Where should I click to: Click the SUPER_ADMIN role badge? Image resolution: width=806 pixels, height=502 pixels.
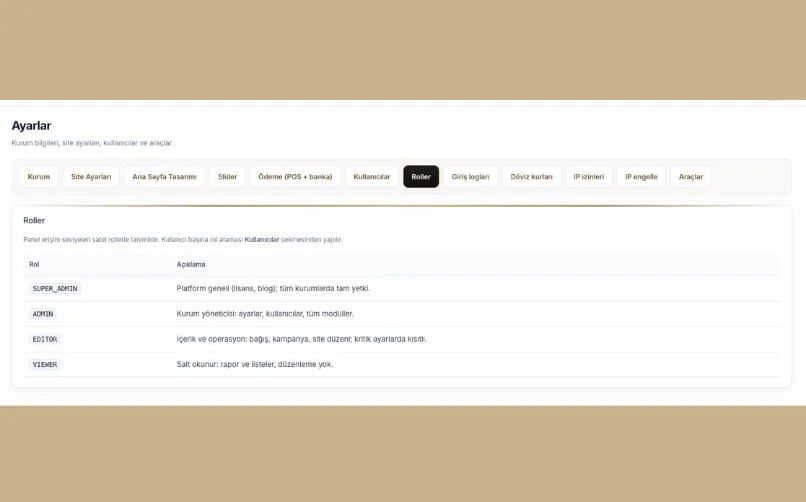(x=56, y=289)
